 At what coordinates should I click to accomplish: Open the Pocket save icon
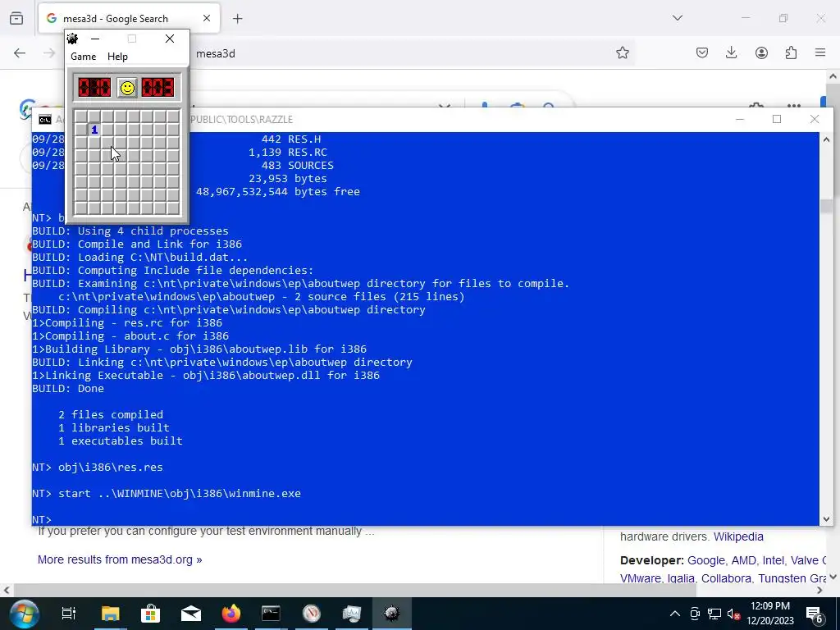[x=702, y=52]
